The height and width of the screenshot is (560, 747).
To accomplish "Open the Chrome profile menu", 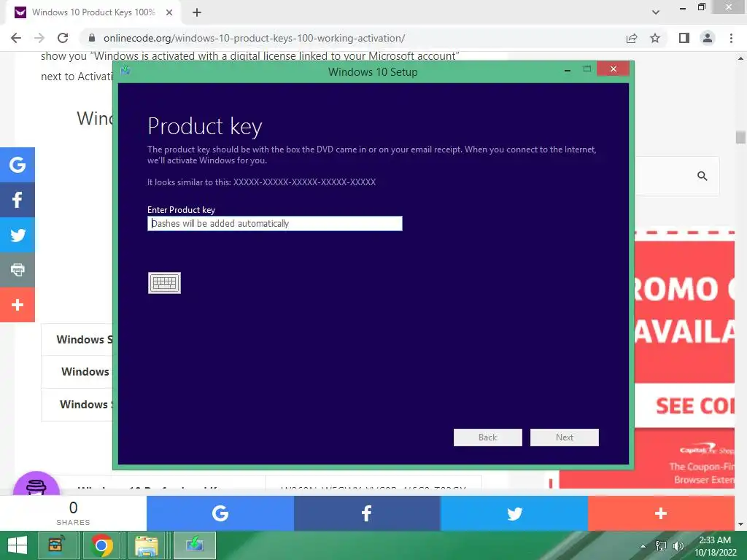I will pos(708,38).
